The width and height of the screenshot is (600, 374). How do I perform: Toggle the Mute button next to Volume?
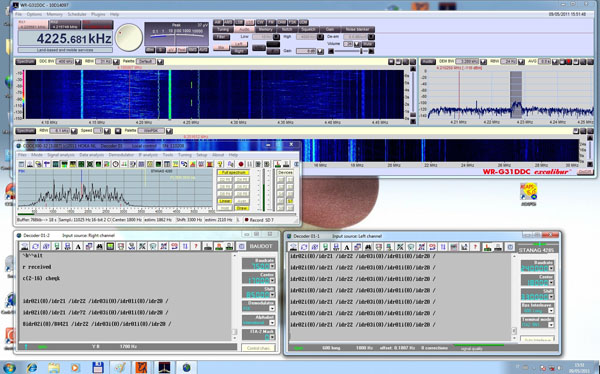(368, 44)
